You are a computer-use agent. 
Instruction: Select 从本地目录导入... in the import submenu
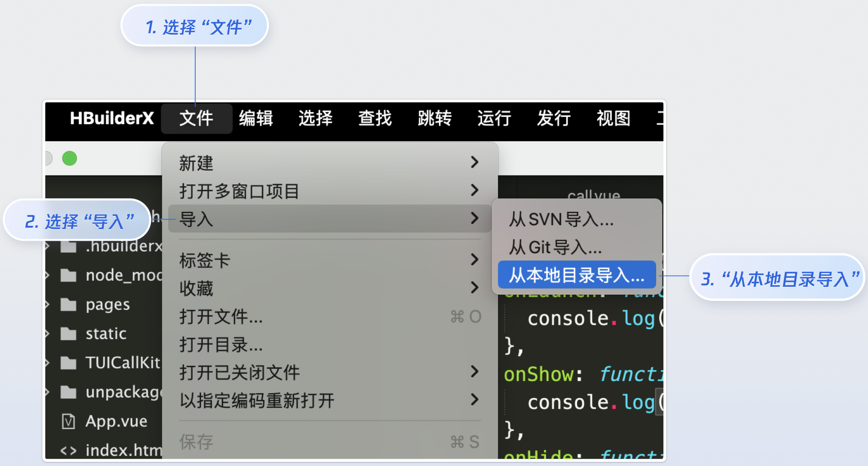click(x=577, y=275)
